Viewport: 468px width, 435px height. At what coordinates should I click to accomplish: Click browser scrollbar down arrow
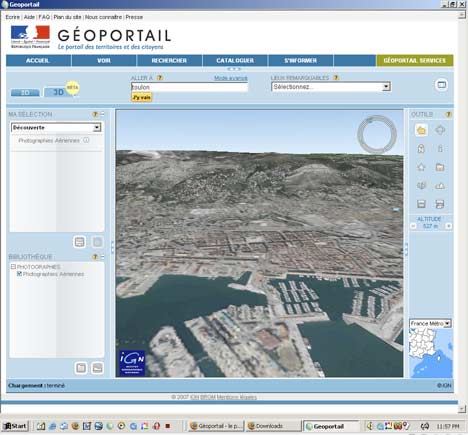coord(462,409)
